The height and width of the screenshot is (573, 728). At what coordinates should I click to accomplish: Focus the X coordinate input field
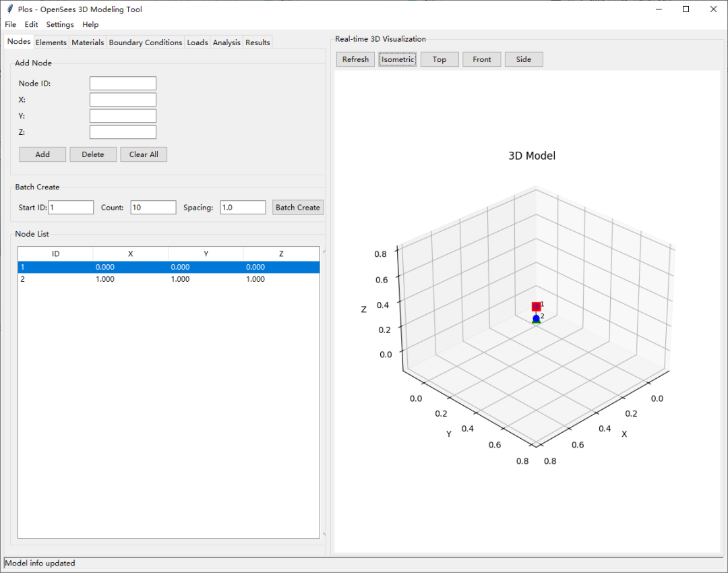pyautogui.click(x=123, y=100)
